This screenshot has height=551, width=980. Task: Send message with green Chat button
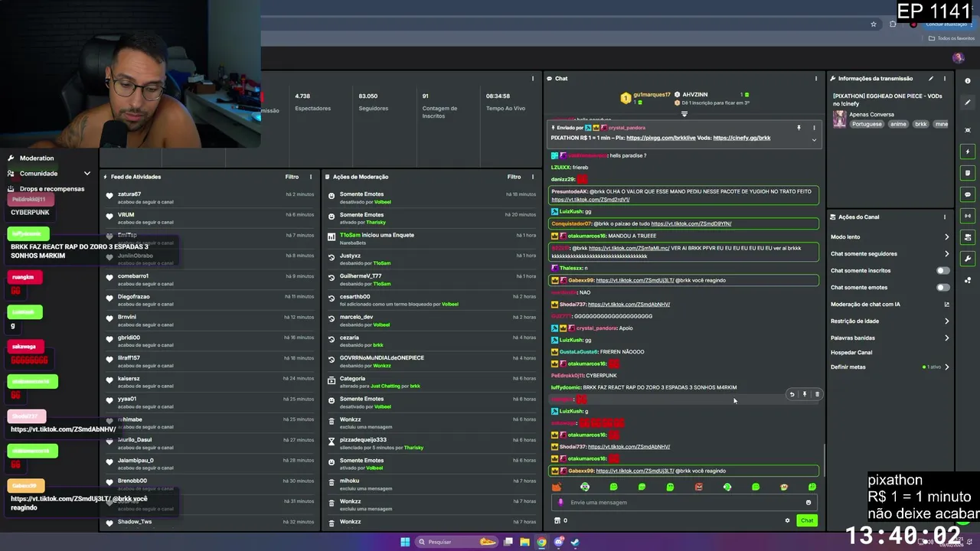coord(807,520)
